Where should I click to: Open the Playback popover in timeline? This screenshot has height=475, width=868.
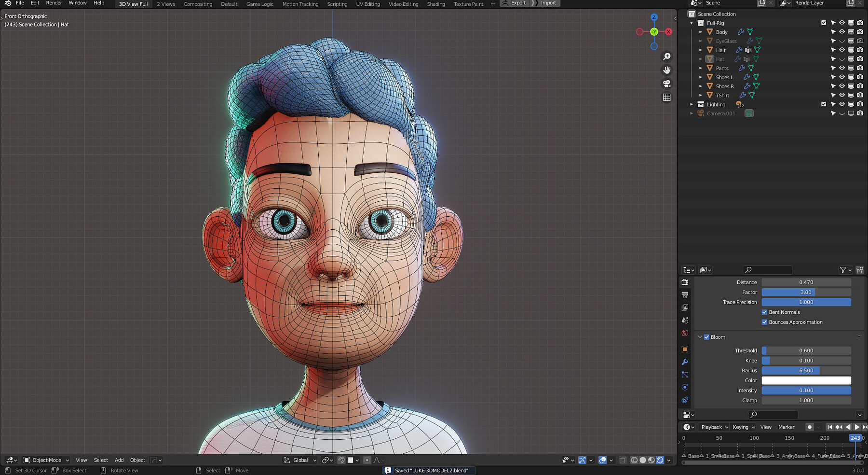714,427
